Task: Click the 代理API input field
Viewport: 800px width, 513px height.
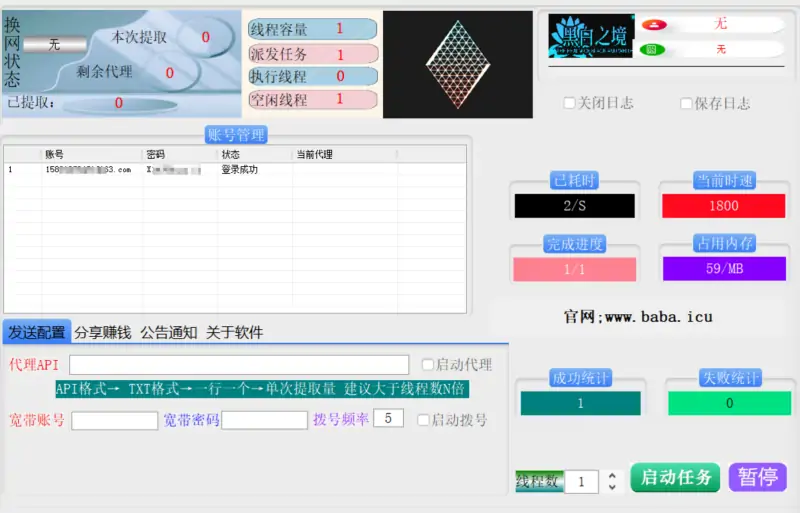Action: pyautogui.click(x=239, y=365)
